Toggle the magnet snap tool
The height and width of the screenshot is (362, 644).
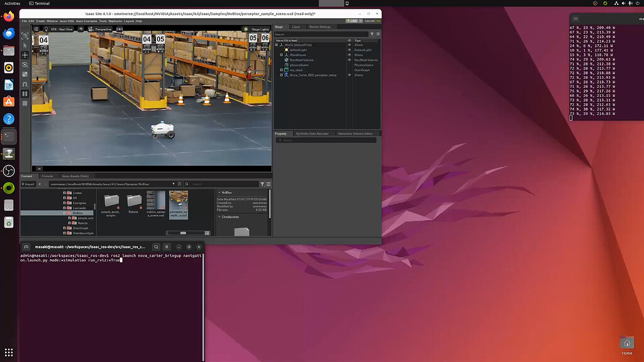[x=25, y=84]
